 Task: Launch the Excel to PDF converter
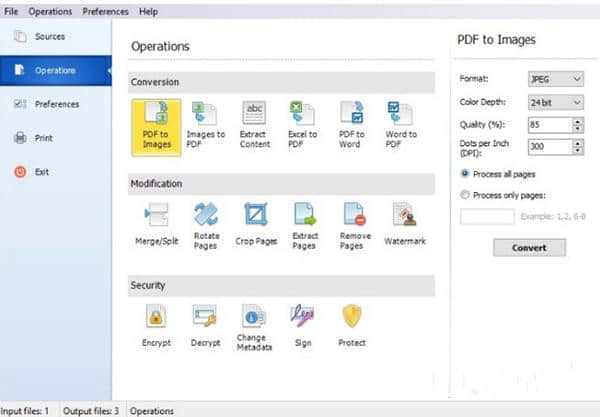pyautogui.click(x=303, y=125)
